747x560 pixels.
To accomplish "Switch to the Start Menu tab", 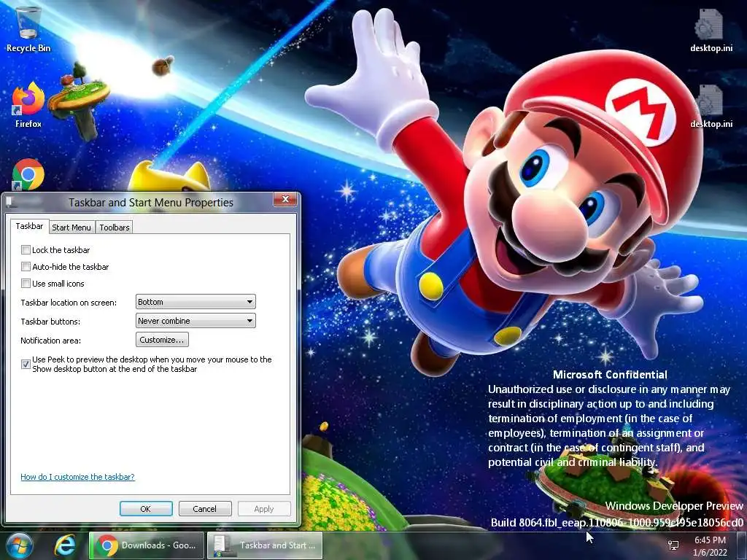I will [x=71, y=227].
